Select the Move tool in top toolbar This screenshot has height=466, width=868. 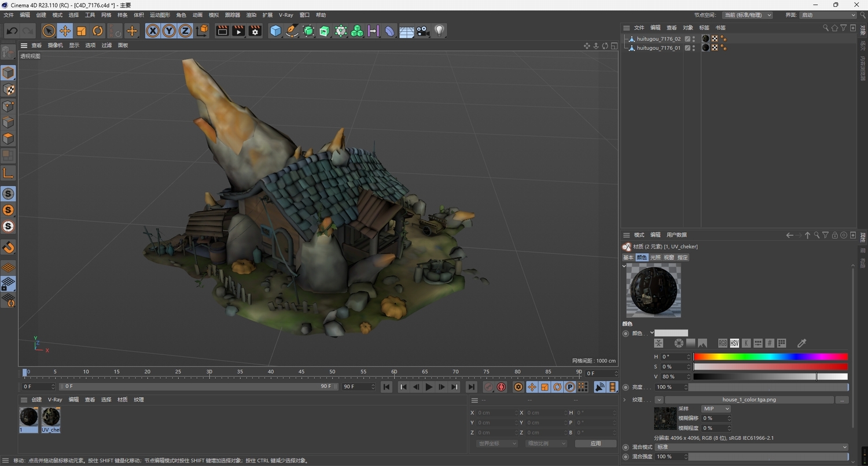point(65,31)
